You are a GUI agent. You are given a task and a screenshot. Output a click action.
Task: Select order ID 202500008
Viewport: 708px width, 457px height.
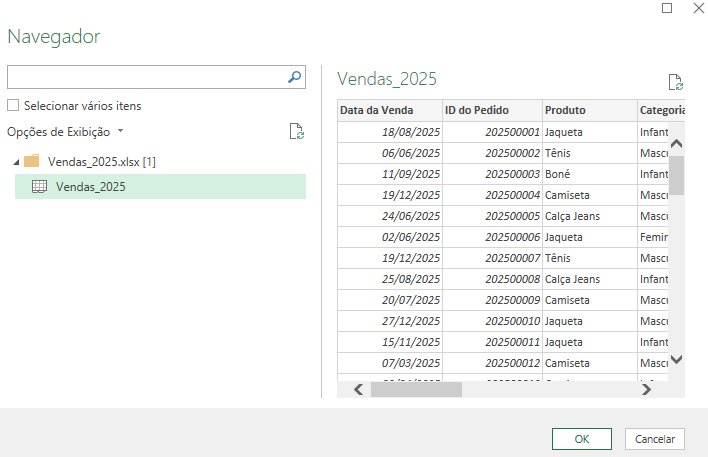[492, 279]
